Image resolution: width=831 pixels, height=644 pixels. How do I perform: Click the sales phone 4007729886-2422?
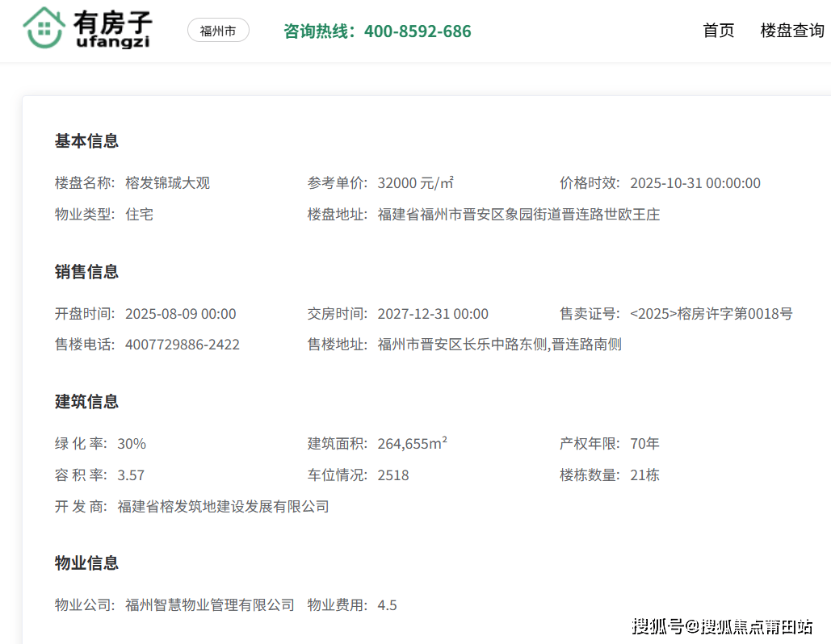[183, 345]
